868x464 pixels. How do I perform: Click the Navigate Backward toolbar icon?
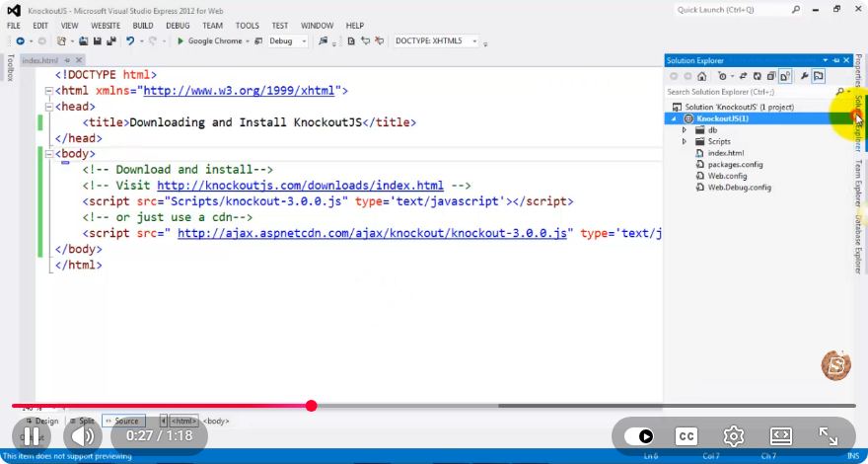click(x=20, y=41)
